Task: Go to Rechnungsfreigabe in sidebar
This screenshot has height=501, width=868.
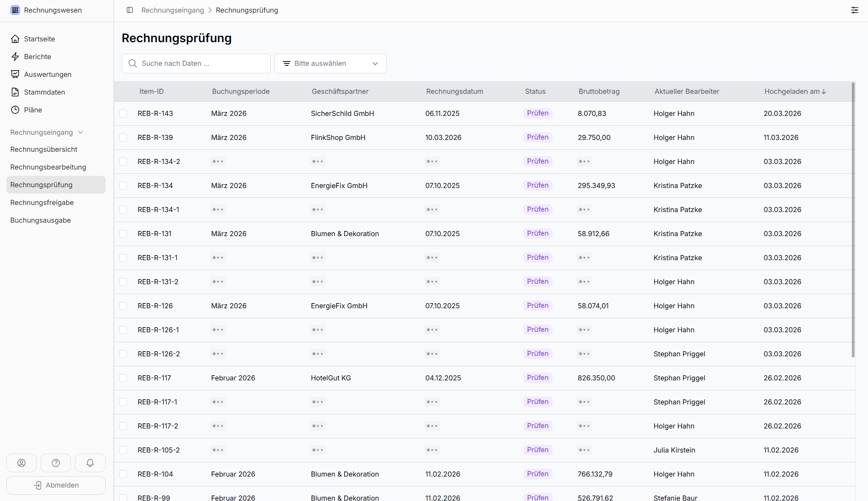Action: (42, 203)
